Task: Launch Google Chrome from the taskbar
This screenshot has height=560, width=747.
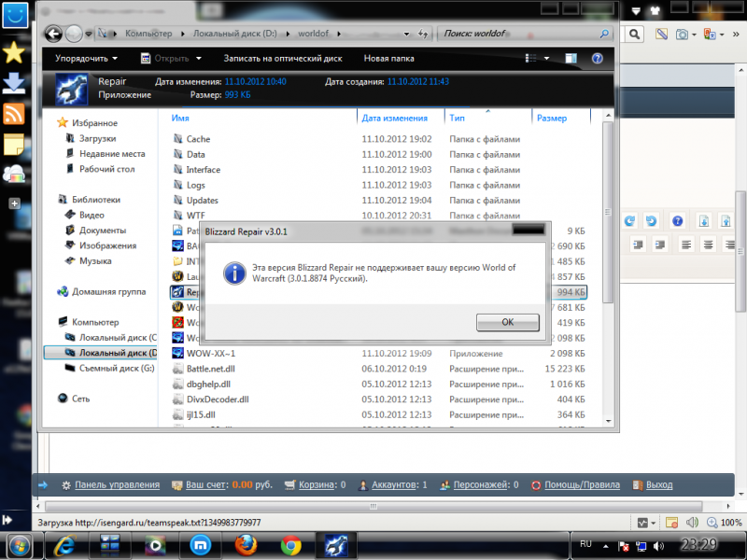Action: (x=290, y=546)
